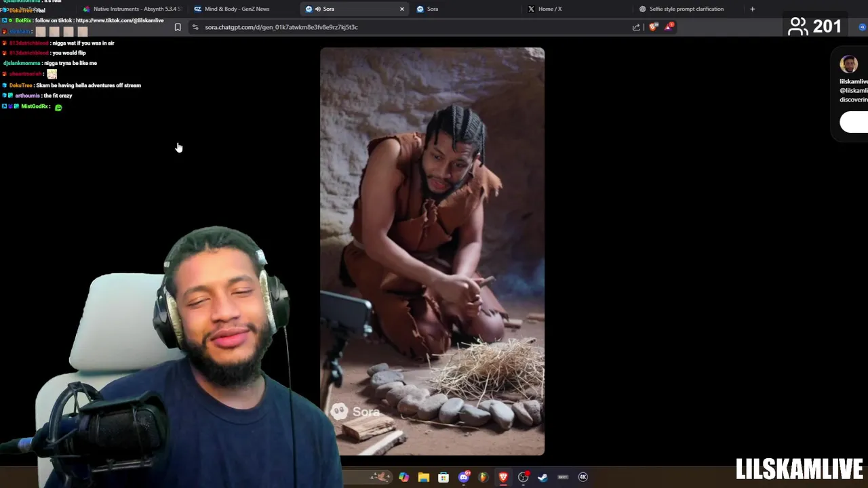Image resolution: width=868 pixels, height=488 pixels.
Task: Open Brave browser from the taskbar
Action: tap(503, 477)
